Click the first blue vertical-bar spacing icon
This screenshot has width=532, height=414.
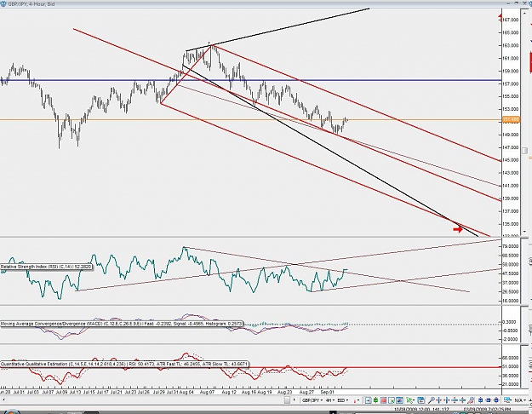439,400
